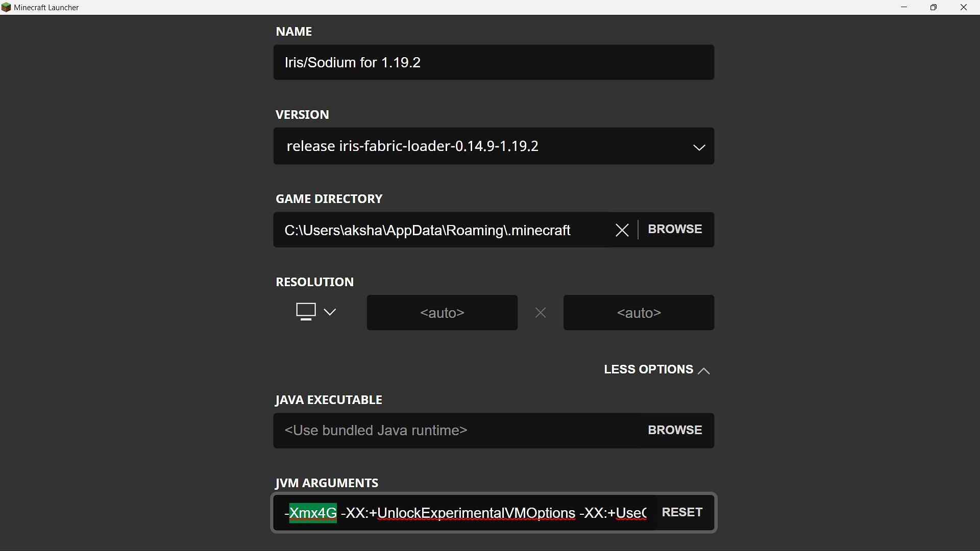Click RESET button to restore JVM arguments
The image size is (980, 551).
coord(681,512)
